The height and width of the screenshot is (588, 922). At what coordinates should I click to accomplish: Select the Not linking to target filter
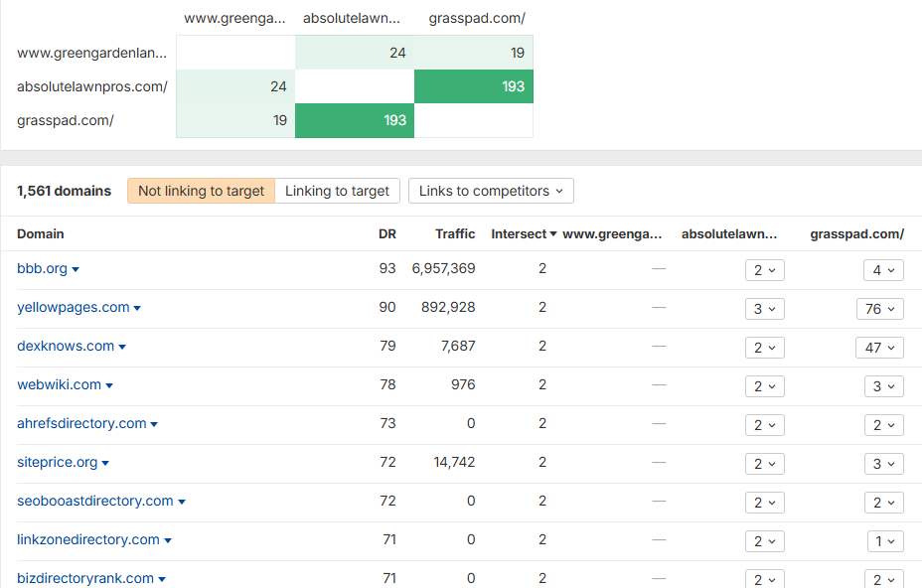click(201, 191)
